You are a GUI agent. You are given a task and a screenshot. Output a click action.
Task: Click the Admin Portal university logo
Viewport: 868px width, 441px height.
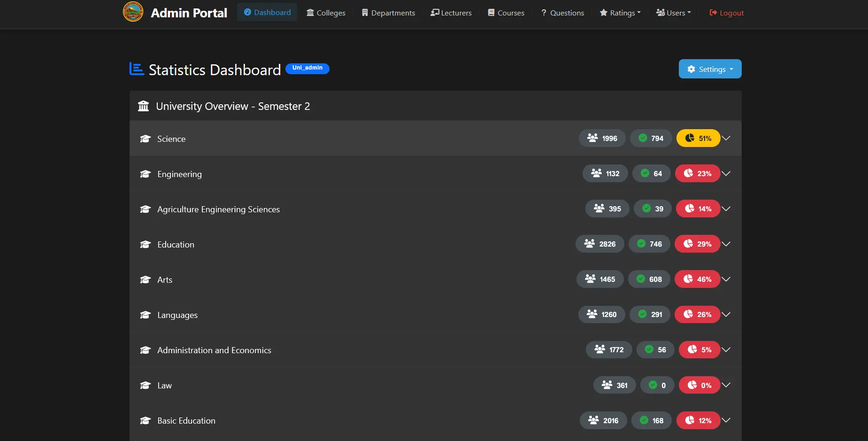point(133,12)
